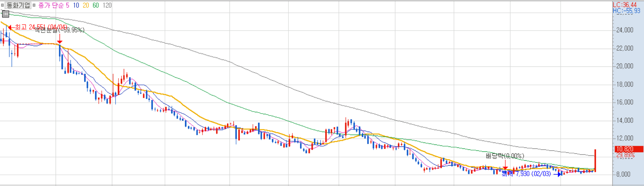Screen dimensions: 644x186
Task: Click the 액면분할(-59.95%) stock split marker
Action: tap(60, 30)
